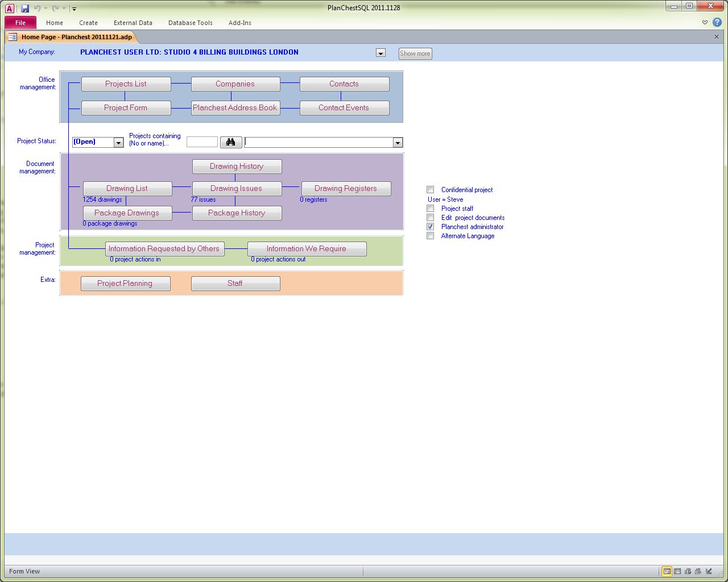This screenshot has height=582, width=728.
Task: Open the Redo history dropdown arrow
Action: (x=64, y=9)
